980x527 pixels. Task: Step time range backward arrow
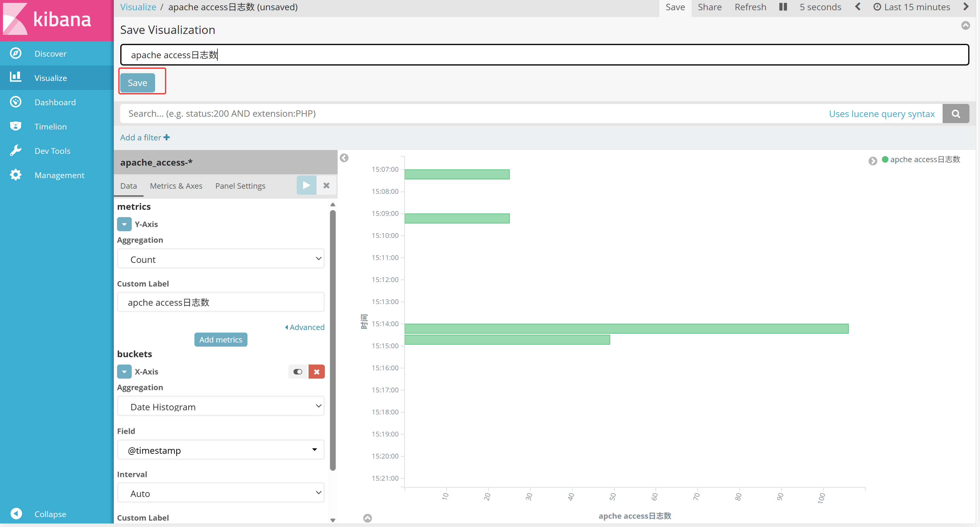[858, 7]
